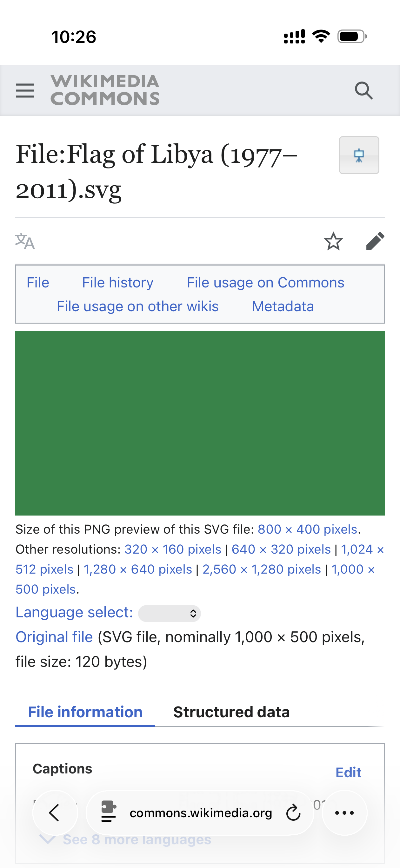The height and width of the screenshot is (868, 400).
Task: Select the File information tab
Action: [x=85, y=712]
